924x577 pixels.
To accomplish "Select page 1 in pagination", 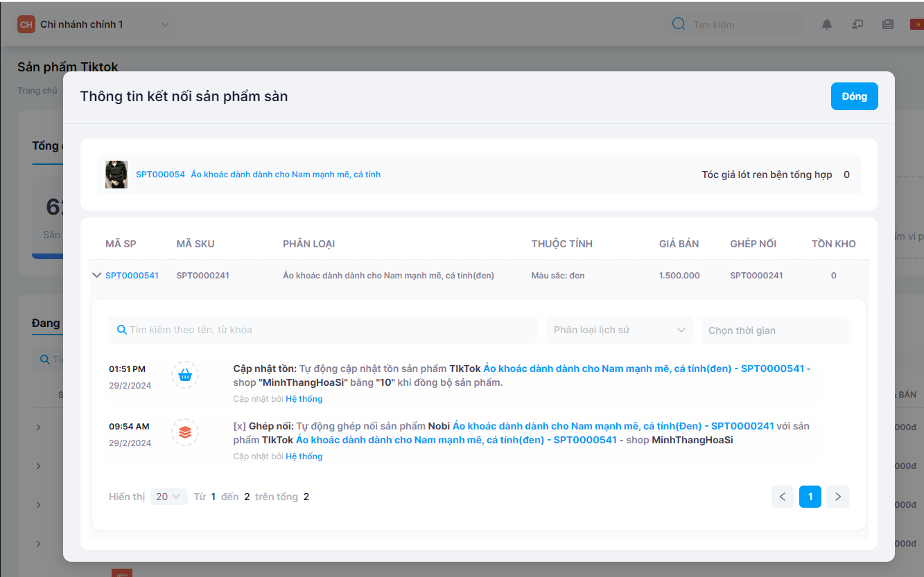I will point(810,497).
